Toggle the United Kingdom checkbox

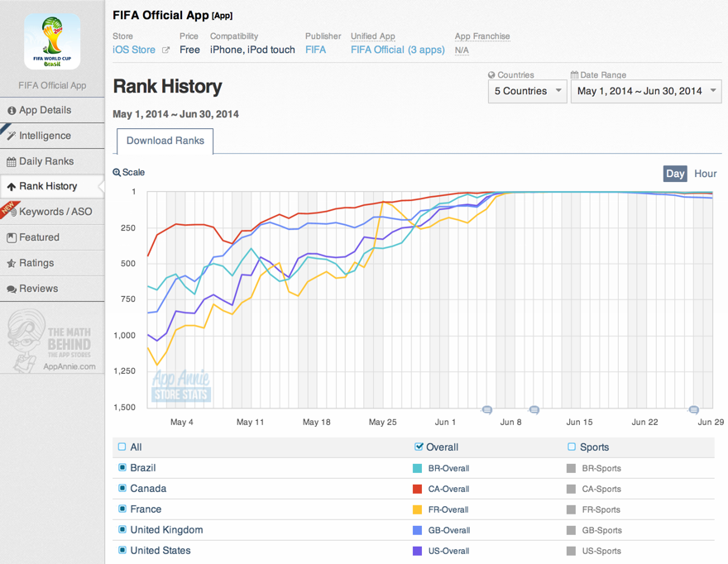click(122, 529)
